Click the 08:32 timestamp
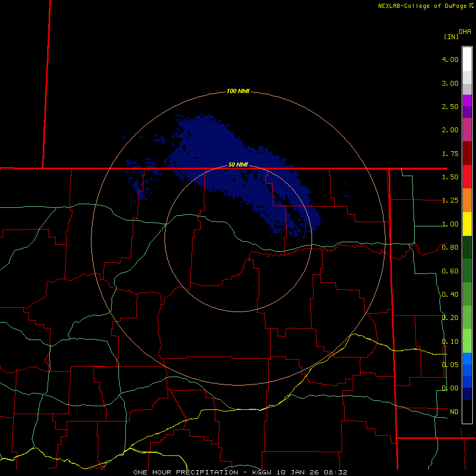Screen dimensions: 476x476 (335, 472)
